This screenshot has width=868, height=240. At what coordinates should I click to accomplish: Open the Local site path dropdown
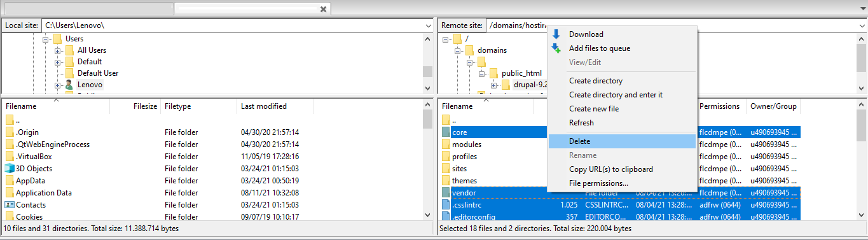click(427, 25)
